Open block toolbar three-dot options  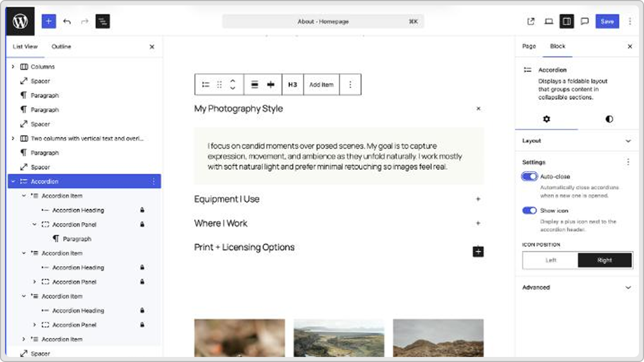click(350, 84)
